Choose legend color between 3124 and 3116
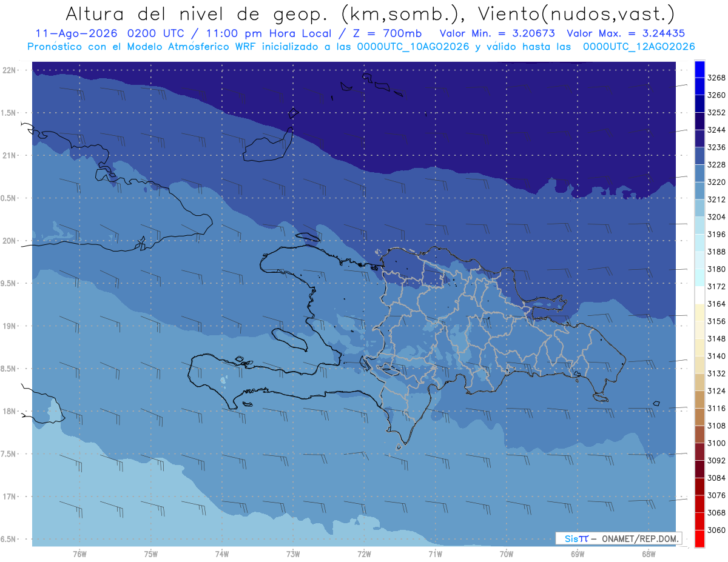This screenshot has height=562, width=728. [699, 400]
